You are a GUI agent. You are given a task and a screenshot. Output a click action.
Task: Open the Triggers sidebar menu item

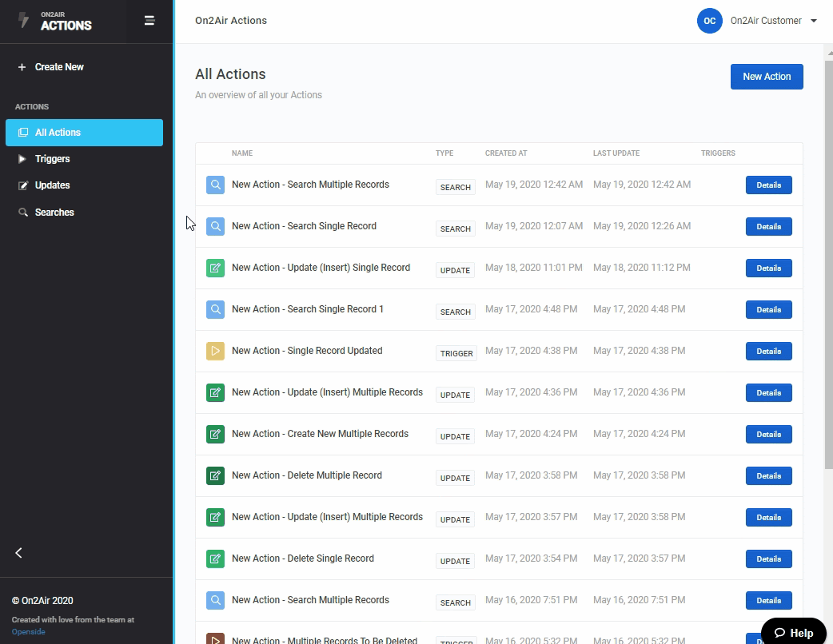(52, 159)
